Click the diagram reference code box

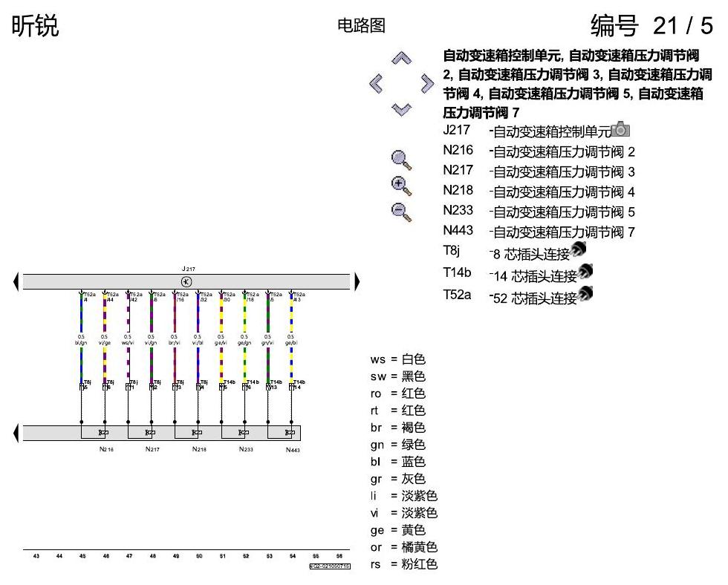coord(330,566)
